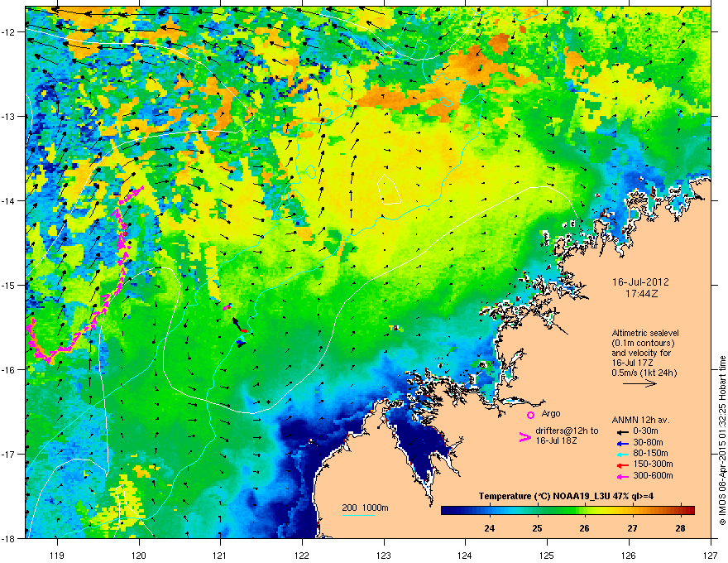728x563 pixels.
Task: Click the '150-300m' depth label
Action: click(x=653, y=464)
